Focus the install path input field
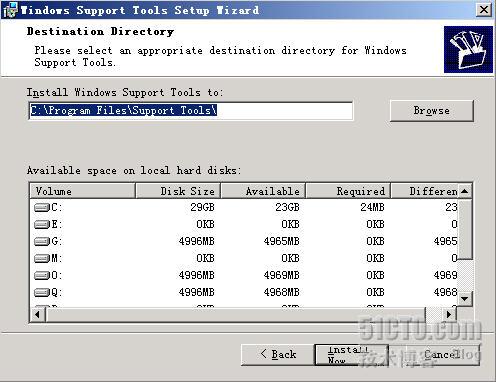This screenshot has height=382, width=496. (x=191, y=111)
